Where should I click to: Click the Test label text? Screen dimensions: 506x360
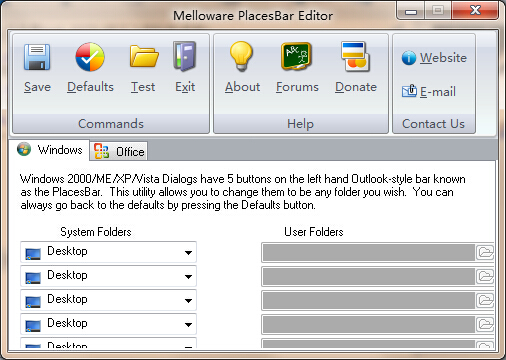[143, 87]
